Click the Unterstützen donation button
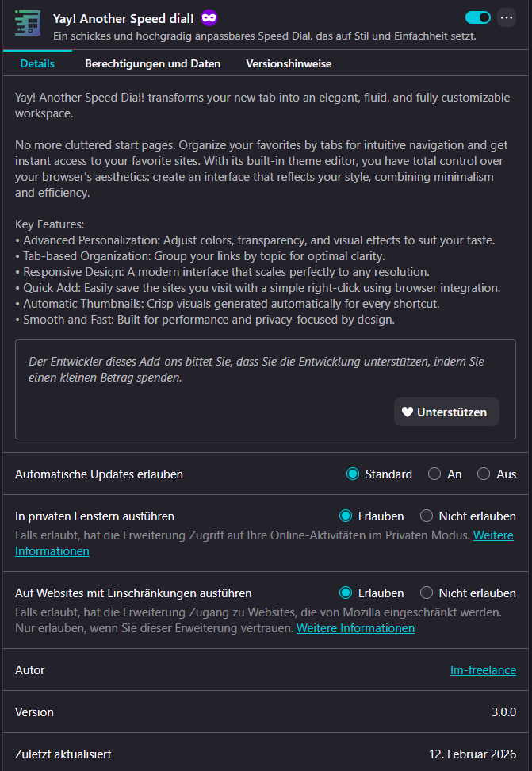 point(446,412)
